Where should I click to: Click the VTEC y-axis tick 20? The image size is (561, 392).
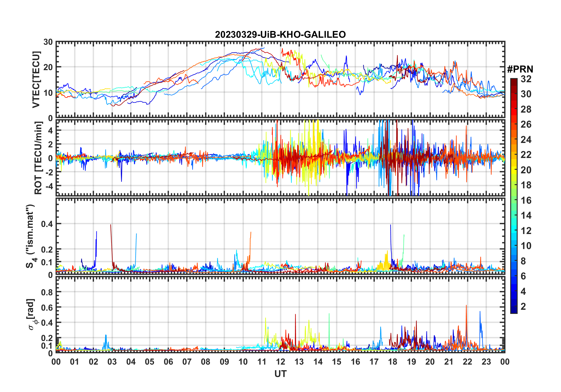click(x=48, y=67)
